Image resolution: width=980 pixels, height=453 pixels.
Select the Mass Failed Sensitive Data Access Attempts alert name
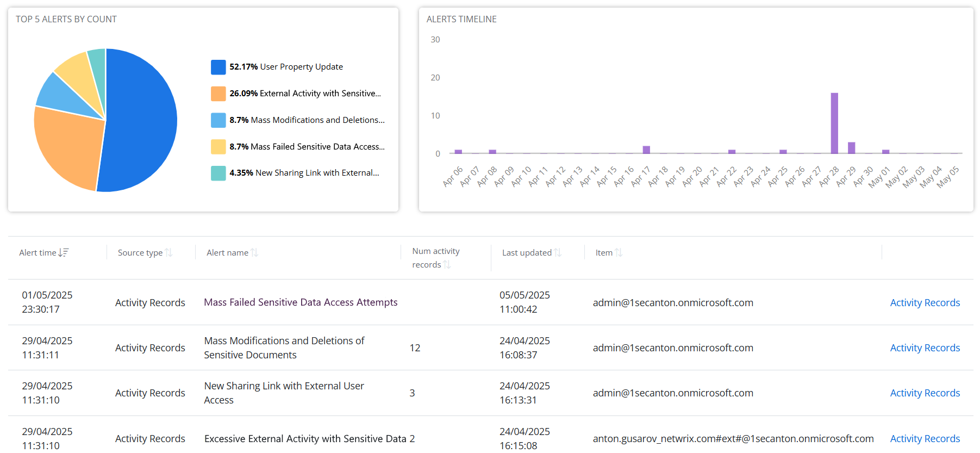pos(301,302)
